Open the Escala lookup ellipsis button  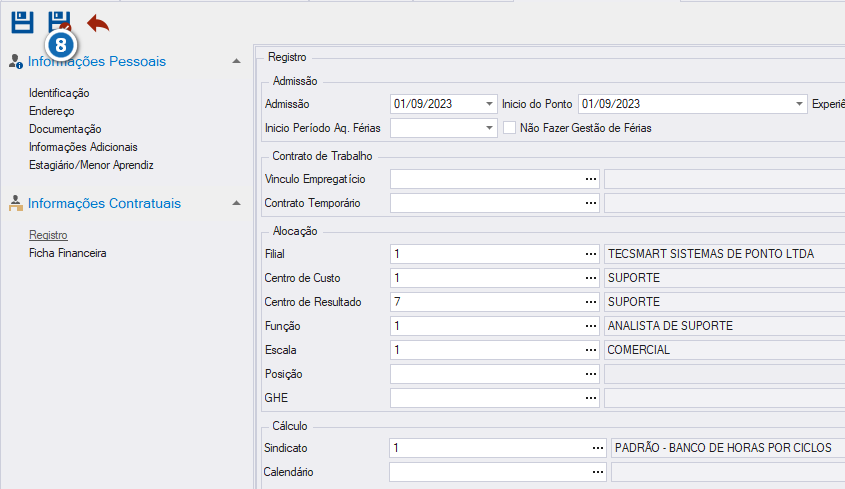[x=591, y=350]
